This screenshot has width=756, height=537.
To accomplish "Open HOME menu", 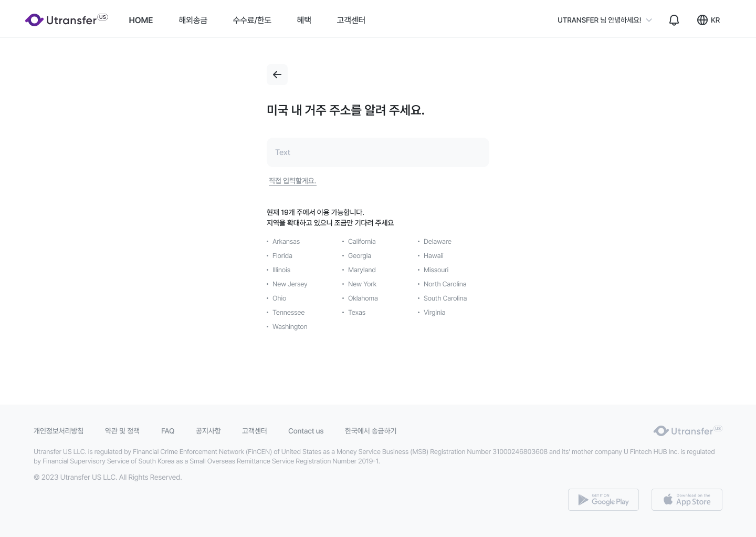I will pos(141,20).
